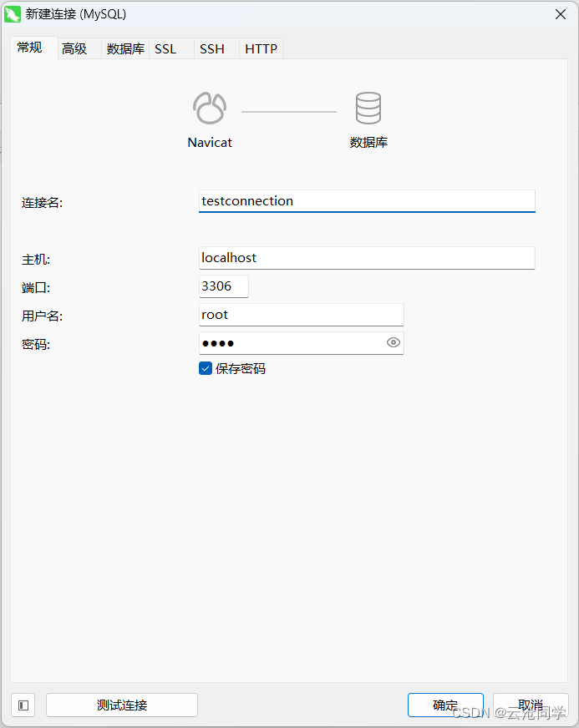Open the HTTP tab
The image size is (579, 728).
point(262,48)
